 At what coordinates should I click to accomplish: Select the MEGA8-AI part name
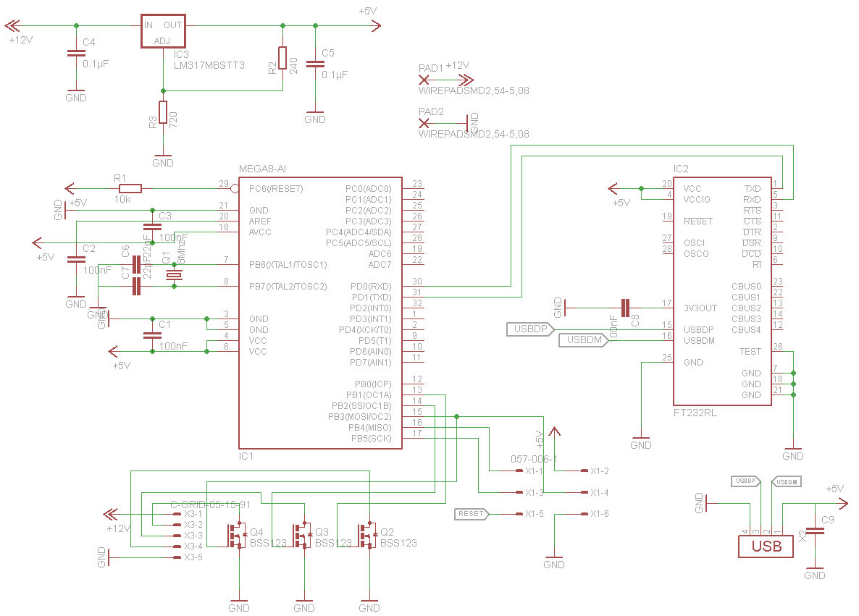click(262, 169)
